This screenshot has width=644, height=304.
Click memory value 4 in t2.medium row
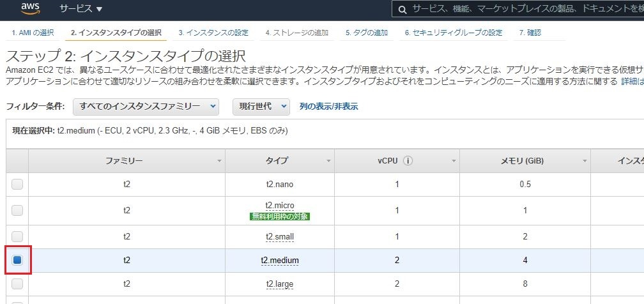click(x=525, y=260)
